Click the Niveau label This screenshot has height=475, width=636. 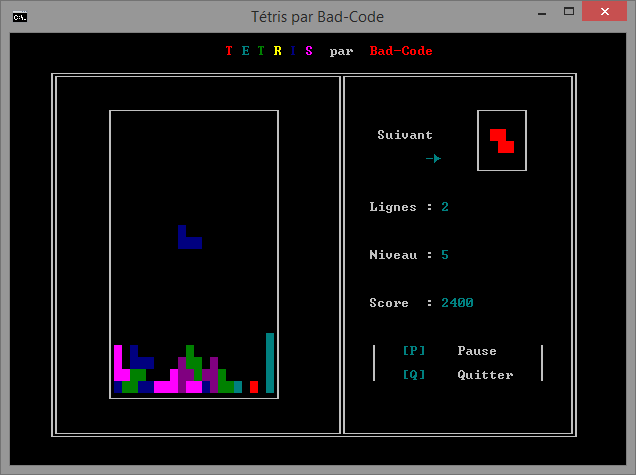393,255
